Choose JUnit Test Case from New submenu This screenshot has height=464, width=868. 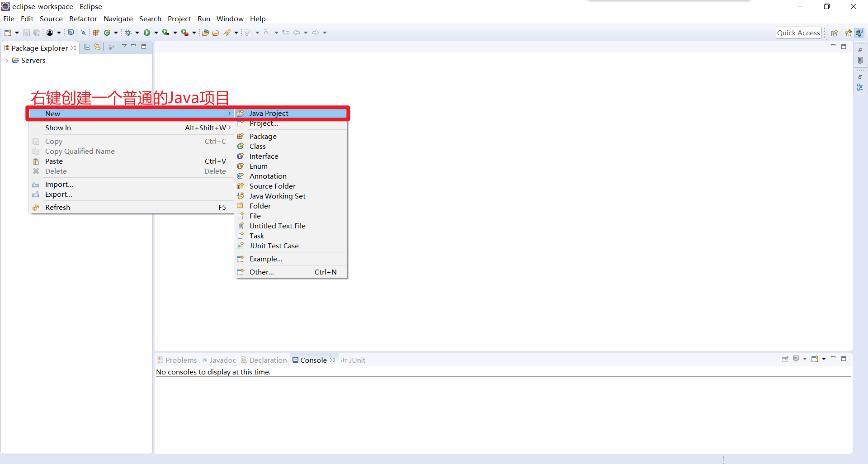[291, 246]
